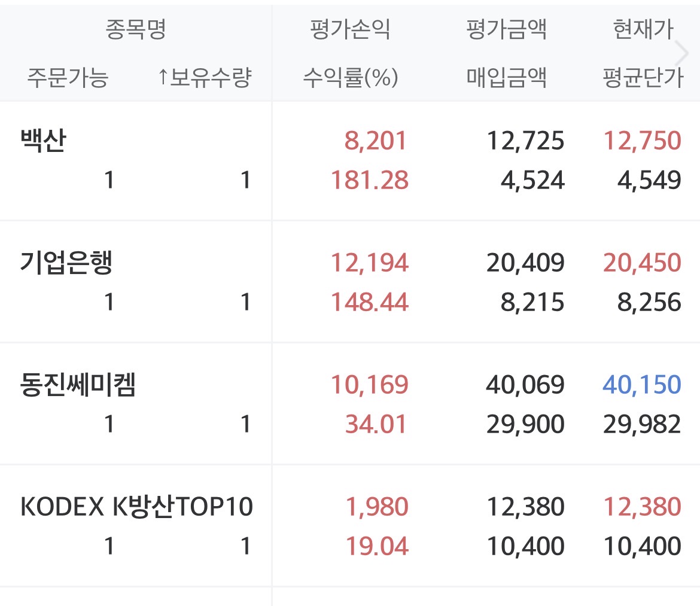Click 기업은행 current price 20,450
Screen dimensions: 700x606
tap(643, 263)
